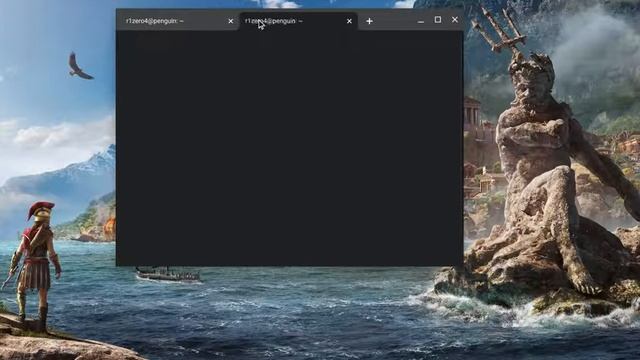Image resolution: width=640 pixels, height=360 pixels.
Task: Close the second terminal tab
Action: pos(349,21)
